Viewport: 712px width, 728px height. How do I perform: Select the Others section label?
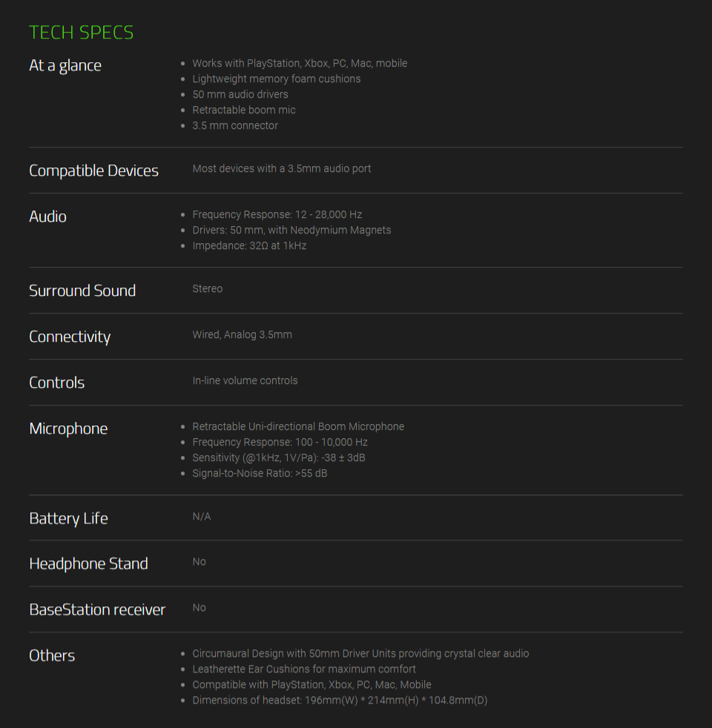52,655
